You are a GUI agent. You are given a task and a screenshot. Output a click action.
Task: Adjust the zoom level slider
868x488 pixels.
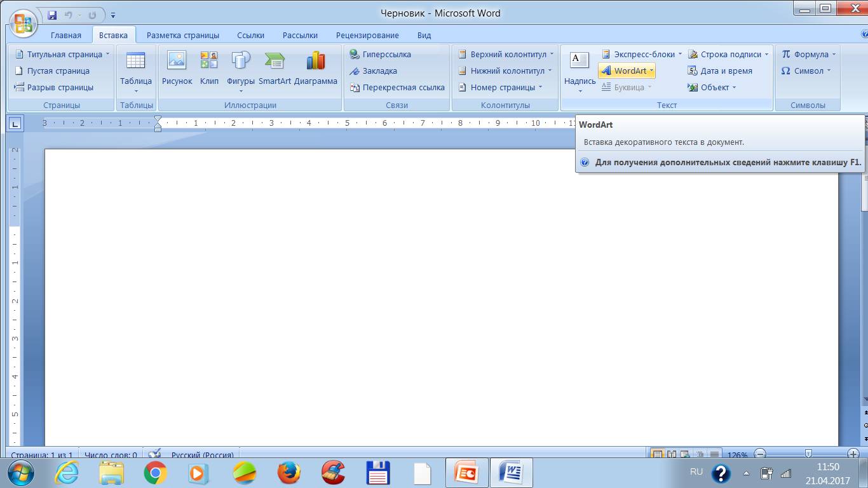coord(808,454)
